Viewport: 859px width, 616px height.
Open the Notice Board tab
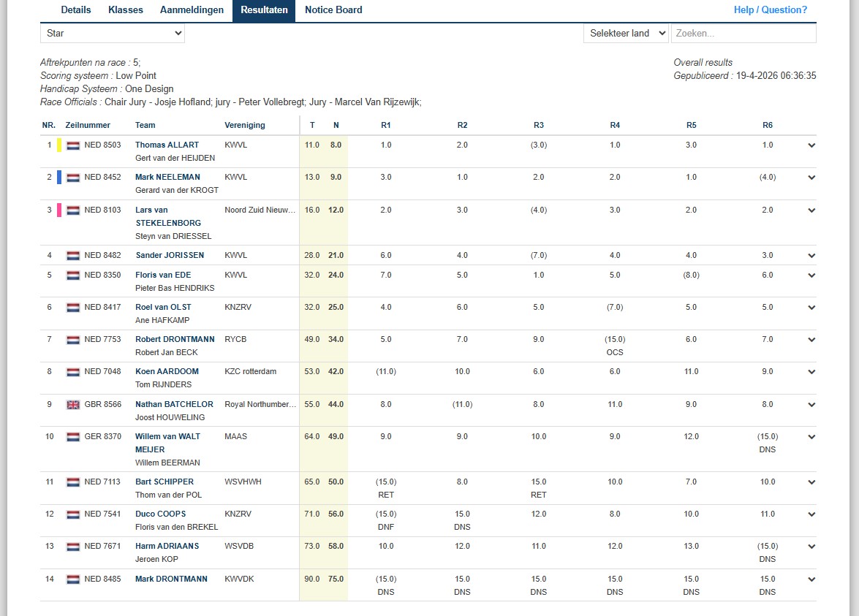333,10
